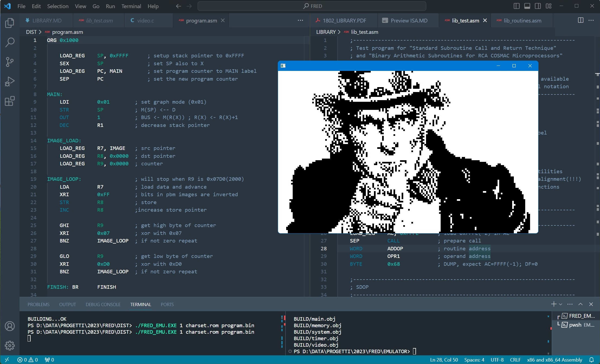
Task: Toggle the primary side bar layout button
Action: pos(517,6)
